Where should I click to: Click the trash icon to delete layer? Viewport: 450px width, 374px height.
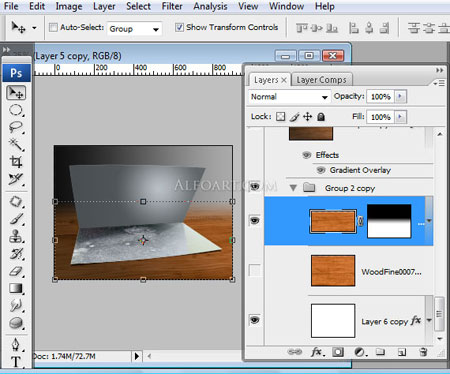(423, 352)
